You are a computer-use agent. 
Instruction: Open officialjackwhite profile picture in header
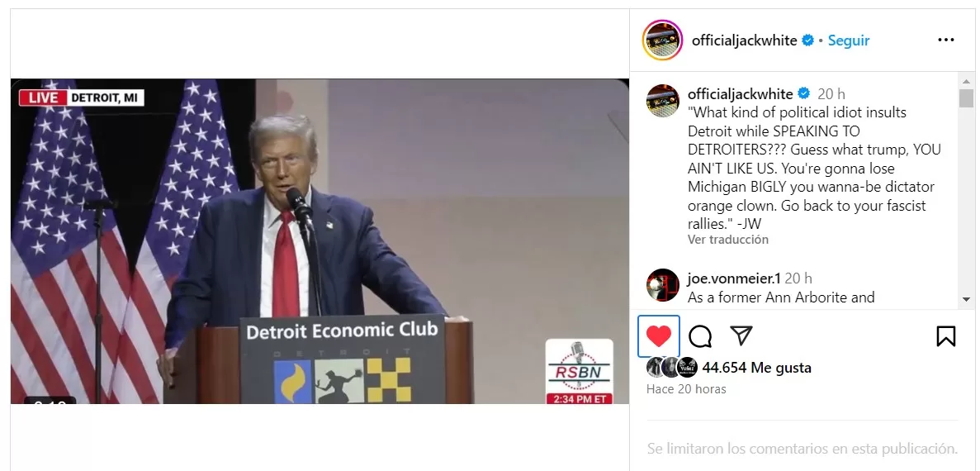[662, 40]
